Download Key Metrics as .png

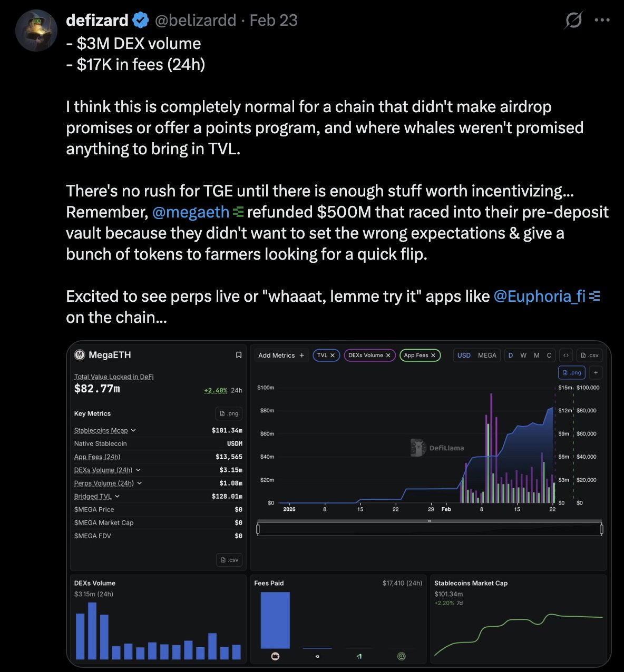(x=229, y=413)
